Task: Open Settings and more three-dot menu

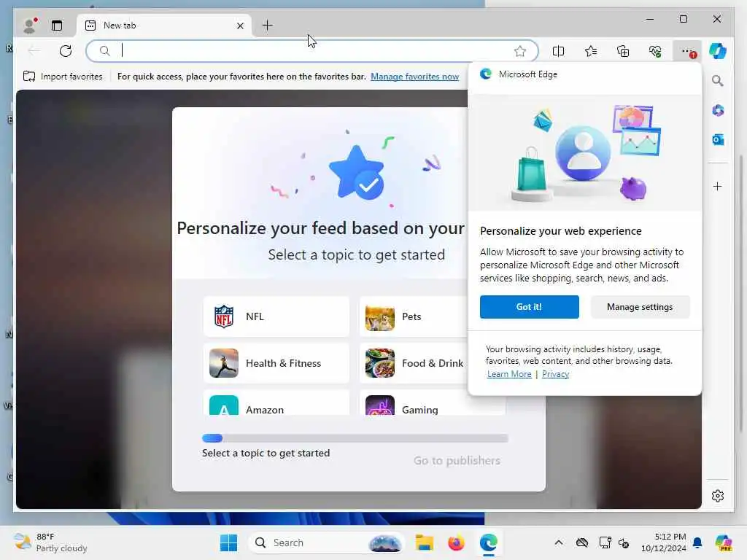Action: pyautogui.click(x=687, y=51)
